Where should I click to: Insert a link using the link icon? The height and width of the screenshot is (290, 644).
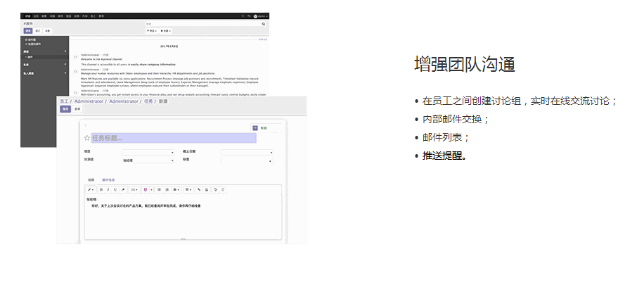coord(199,189)
